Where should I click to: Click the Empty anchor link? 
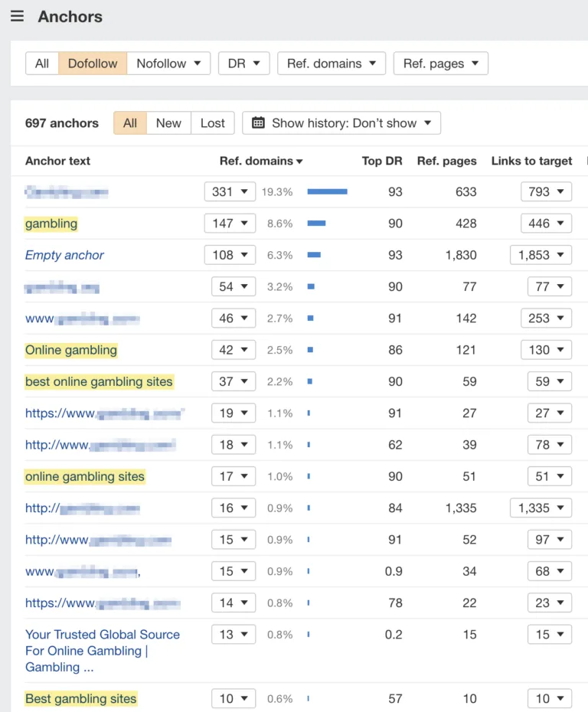pyautogui.click(x=64, y=255)
